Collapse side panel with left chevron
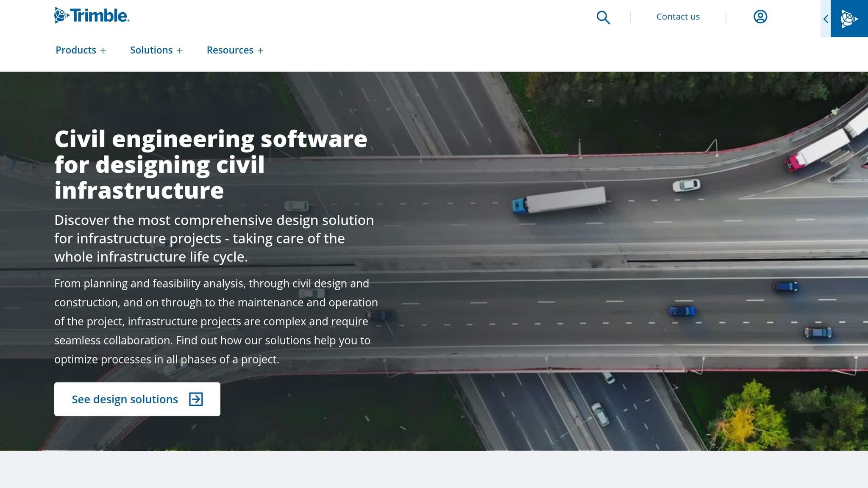The height and width of the screenshot is (488, 868). pos(826,19)
